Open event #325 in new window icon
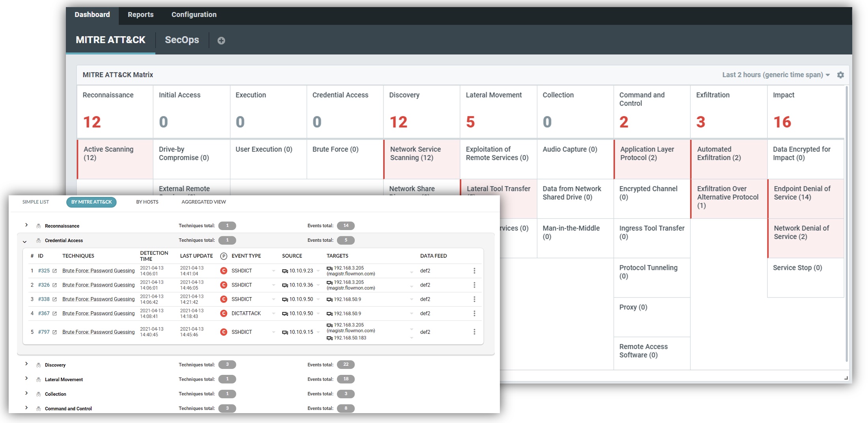Screen dimensions: 868x423 [54, 271]
